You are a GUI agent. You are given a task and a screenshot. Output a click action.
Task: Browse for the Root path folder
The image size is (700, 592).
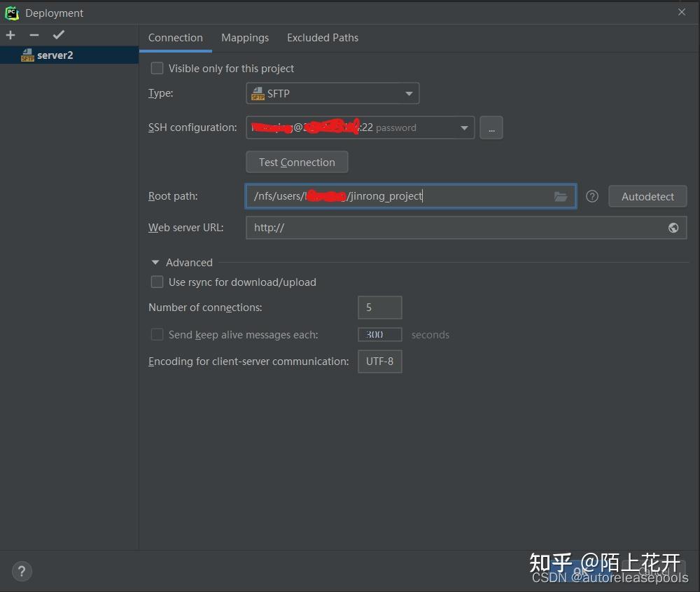point(561,197)
